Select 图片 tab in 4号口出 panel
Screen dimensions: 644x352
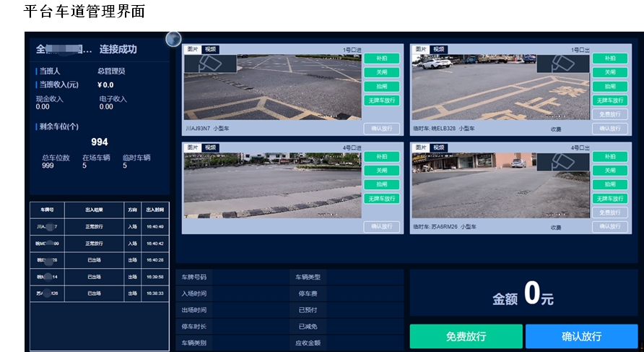(x=420, y=147)
